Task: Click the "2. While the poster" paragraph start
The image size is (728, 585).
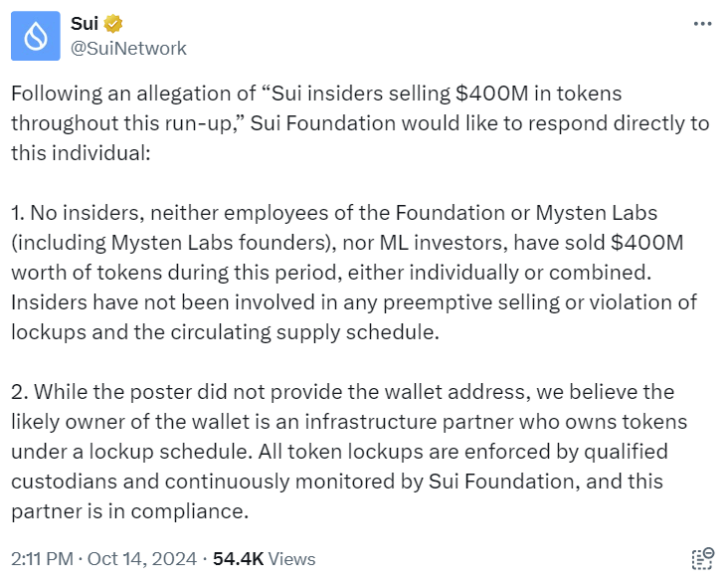Action: coord(90,393)
